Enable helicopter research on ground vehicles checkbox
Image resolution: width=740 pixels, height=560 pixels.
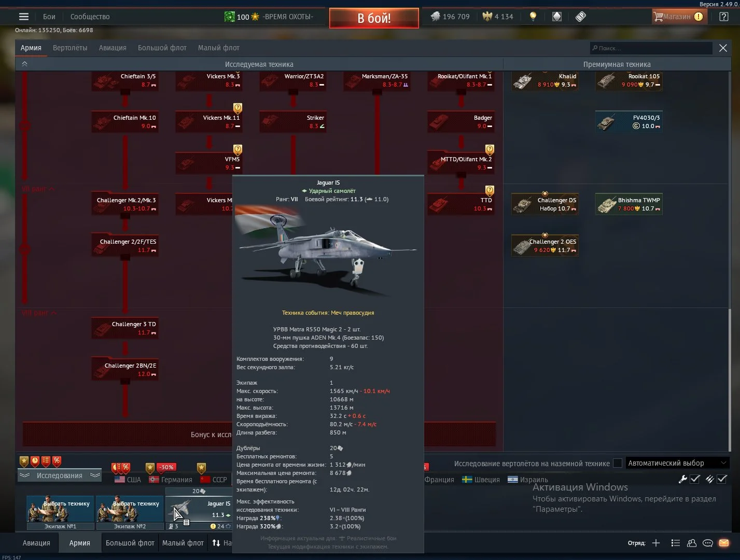pyautogui.click(x=618, y=463)
